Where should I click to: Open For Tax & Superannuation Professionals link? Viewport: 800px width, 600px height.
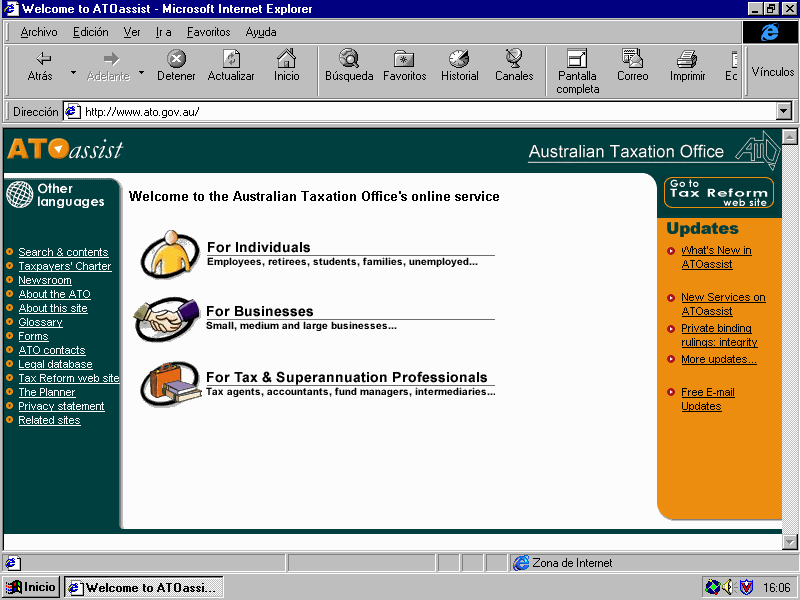click(x=346, y=377)
